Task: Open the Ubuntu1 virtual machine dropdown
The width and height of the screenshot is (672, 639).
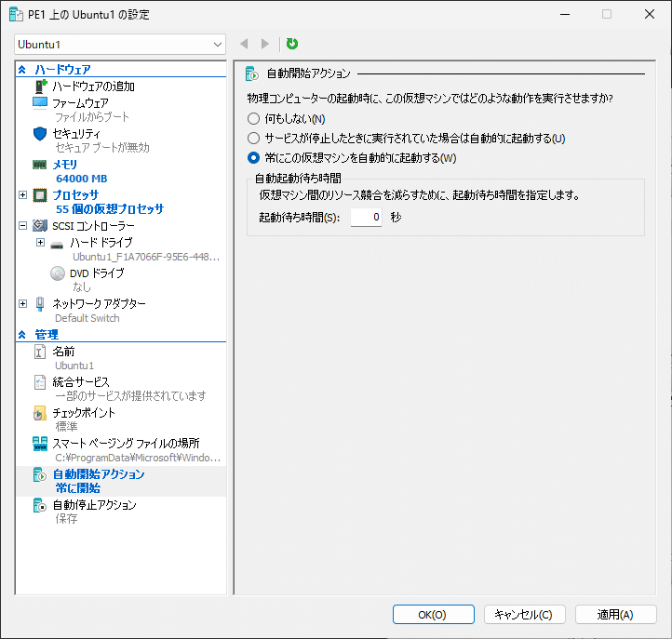Action: coord(119,44)
